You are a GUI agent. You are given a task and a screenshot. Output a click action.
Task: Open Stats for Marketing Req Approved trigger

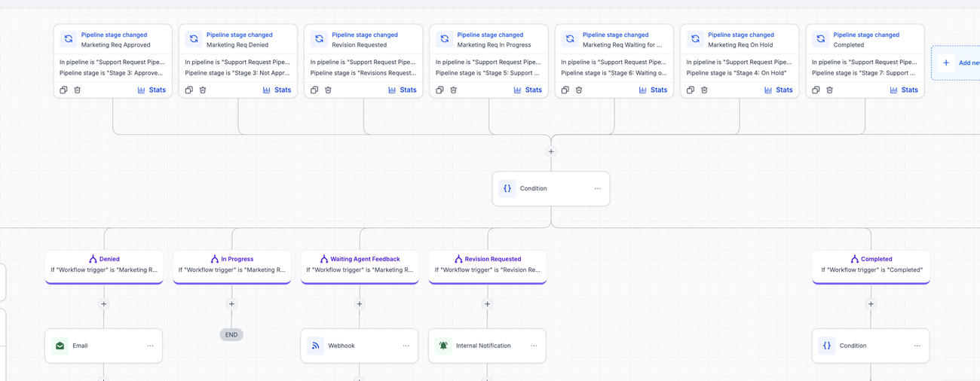152,90
